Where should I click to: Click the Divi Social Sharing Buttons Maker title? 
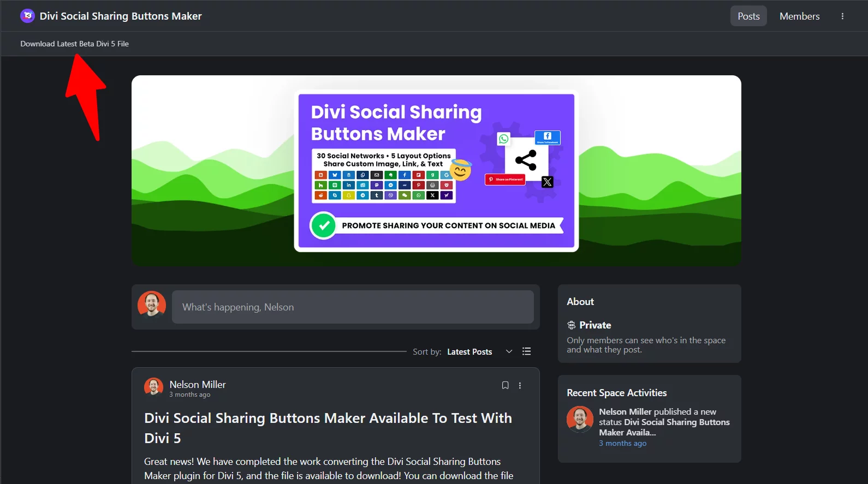121,16
